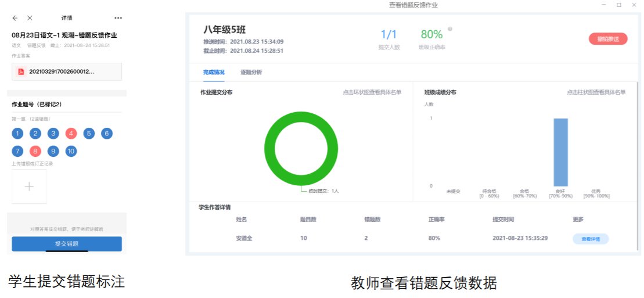Maximize the error feedback window
This screenshot has height=298, width=644.
pyautogui.click(x=619, y=5)
